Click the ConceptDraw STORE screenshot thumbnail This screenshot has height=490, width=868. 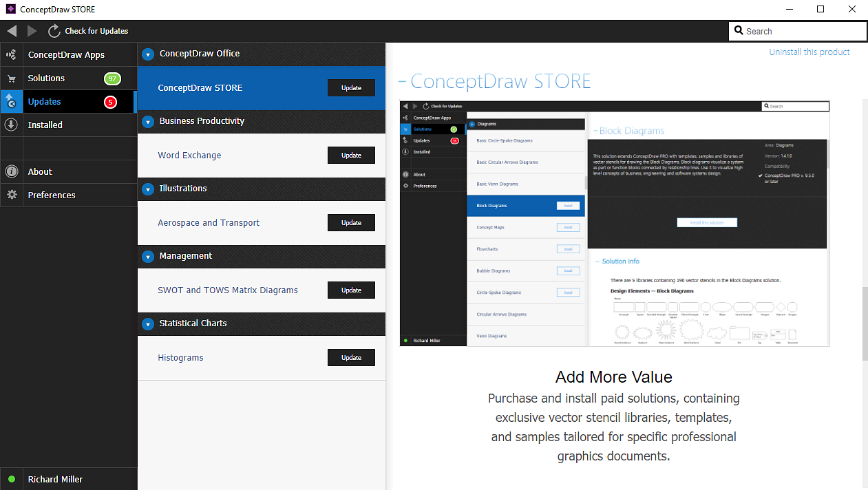pos(615,224)
